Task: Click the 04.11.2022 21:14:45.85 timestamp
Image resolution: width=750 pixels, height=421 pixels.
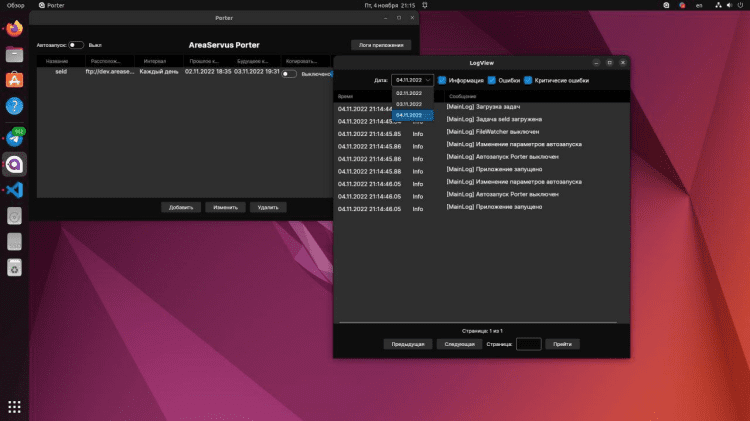Action: 369,134
